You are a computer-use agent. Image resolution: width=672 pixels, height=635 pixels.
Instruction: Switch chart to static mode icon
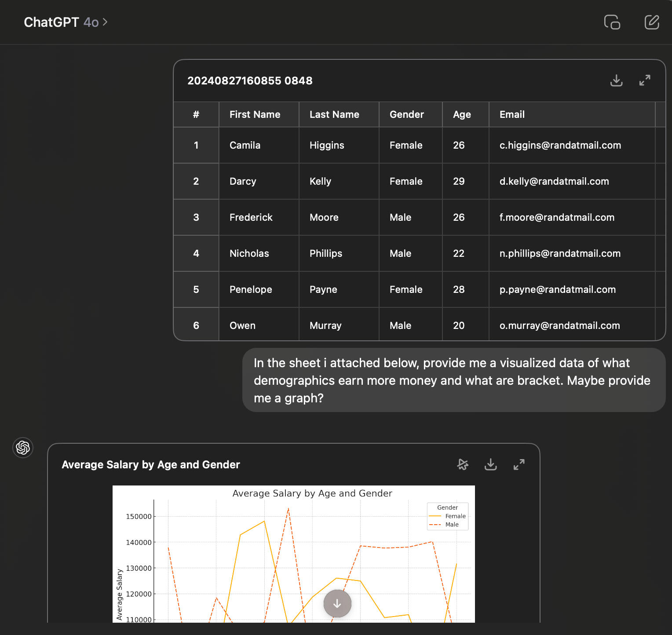pos(463,464)
